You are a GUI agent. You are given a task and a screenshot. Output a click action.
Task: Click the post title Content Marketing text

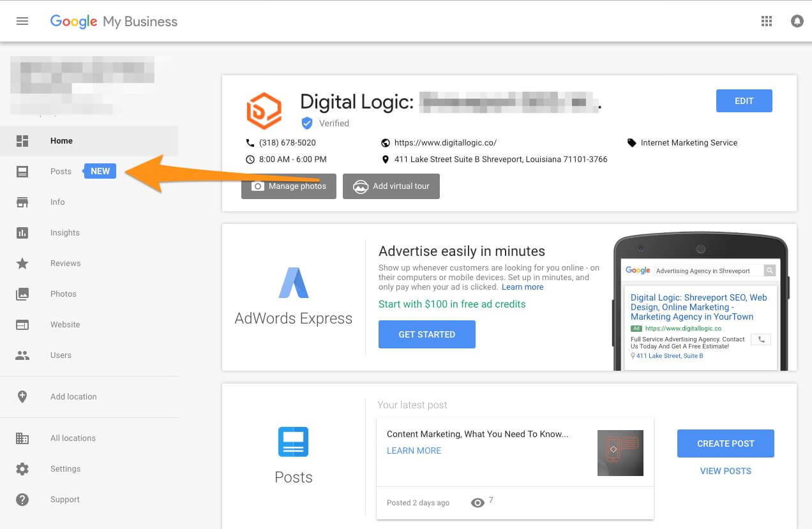(477, 434)
